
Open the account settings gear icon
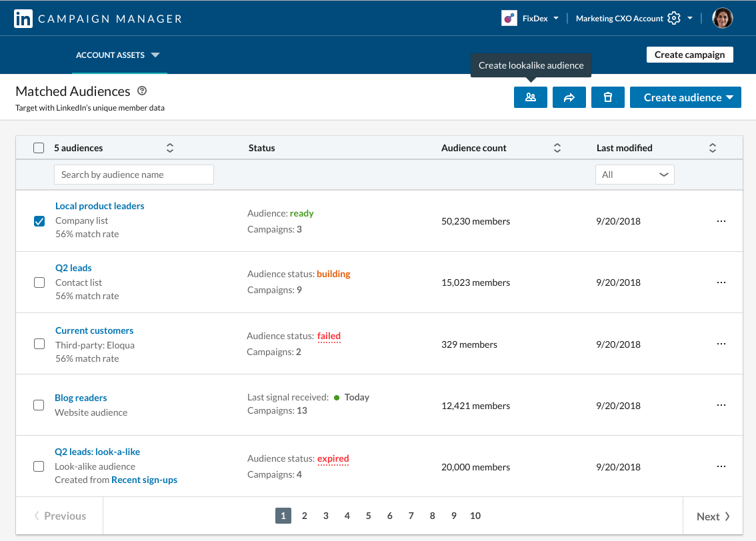coord(674,19)
